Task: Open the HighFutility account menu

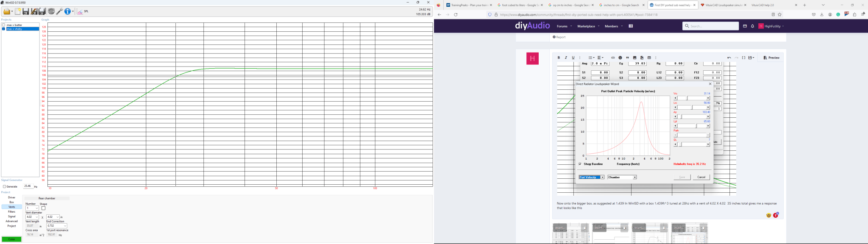Action: pyautogui.click(x=771, y=26)
